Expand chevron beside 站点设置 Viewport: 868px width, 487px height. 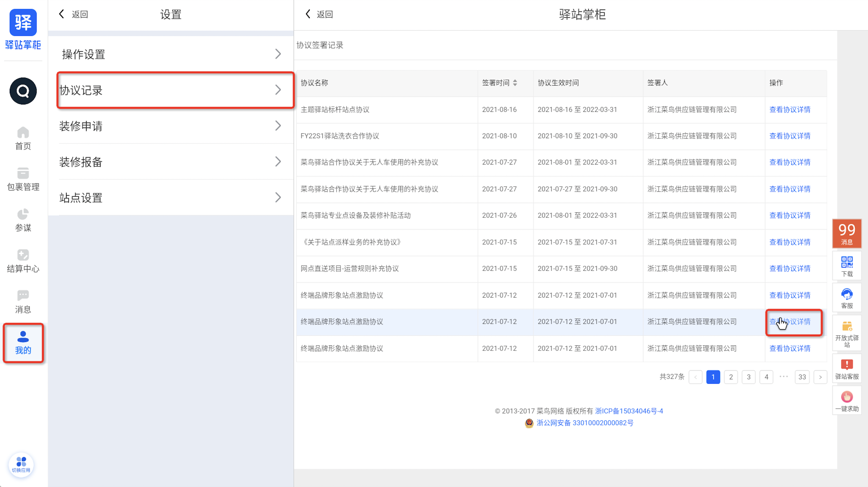(x=278, y=197)
